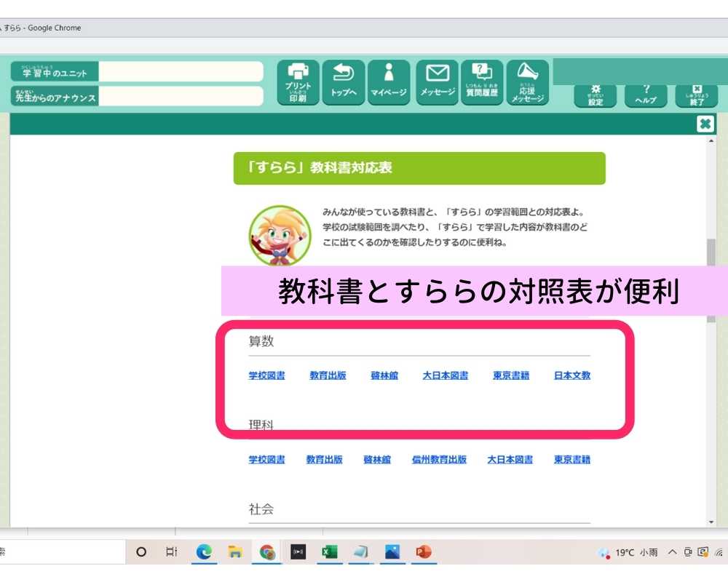Open Cortana circle on the taskbar
The image size is (728, 582).
[141, 552]
